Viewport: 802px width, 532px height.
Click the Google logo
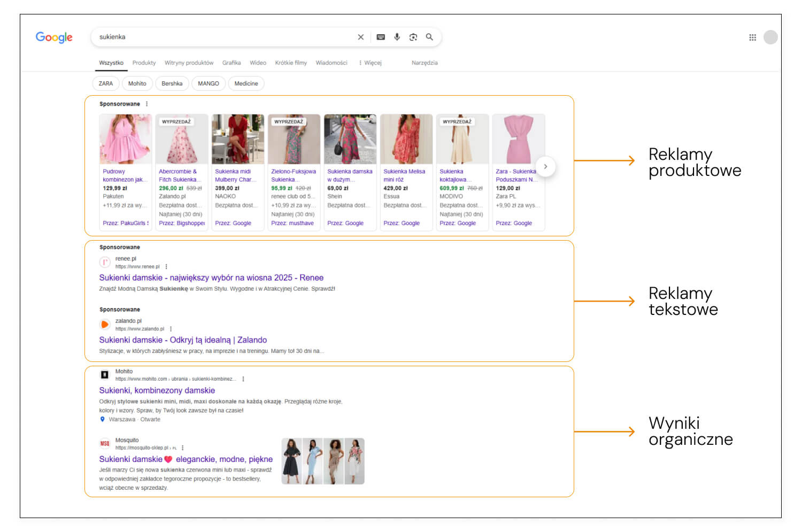54,37
